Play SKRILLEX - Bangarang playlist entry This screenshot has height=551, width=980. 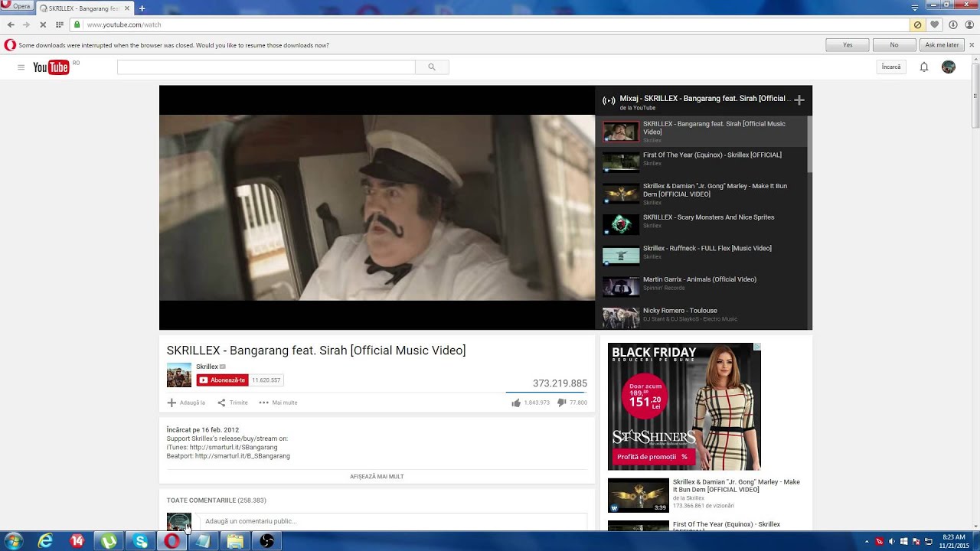(x=703, y=131)
